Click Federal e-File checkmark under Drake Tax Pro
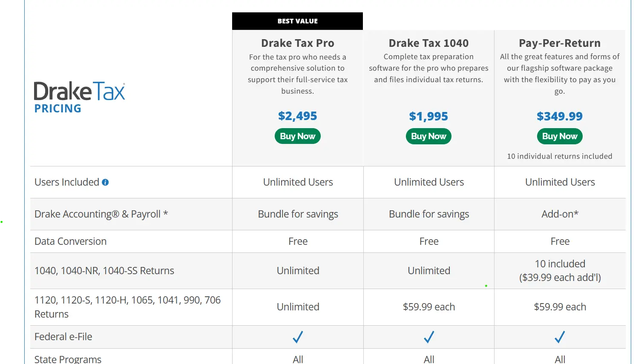 click(x=298, y=337)
